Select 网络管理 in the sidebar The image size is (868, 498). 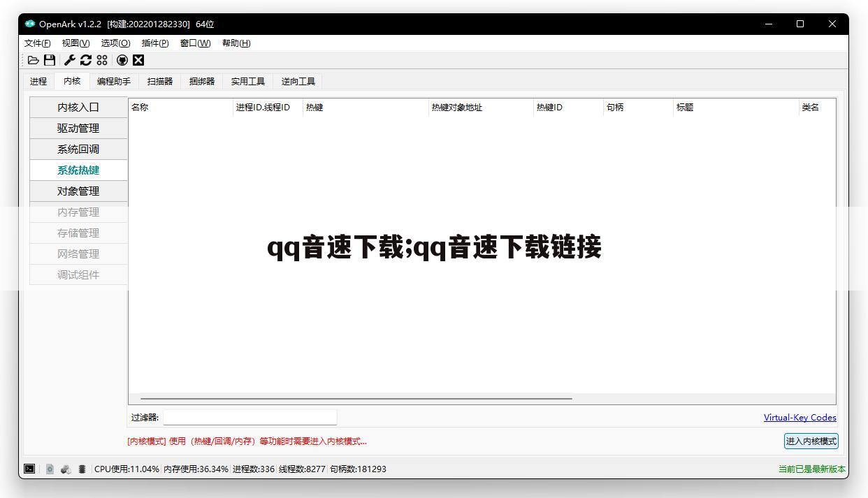point(78,254)
